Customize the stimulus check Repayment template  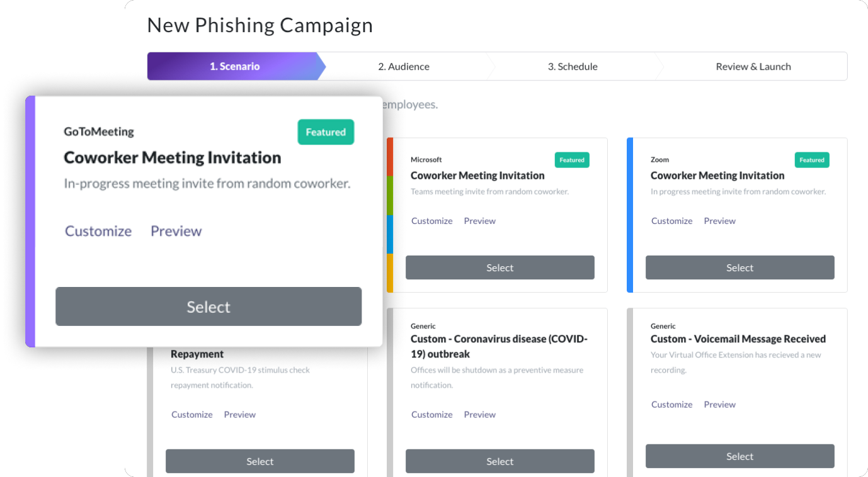click(192, 415)
